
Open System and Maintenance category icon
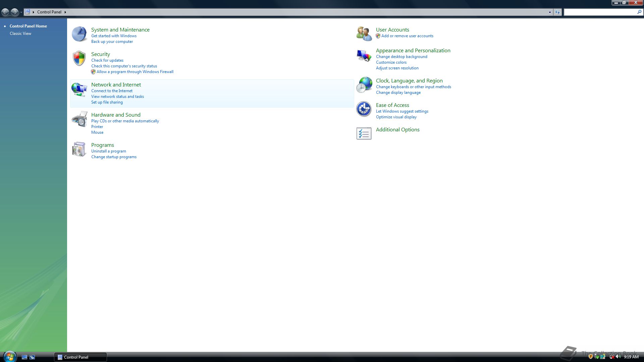(79, 35)
